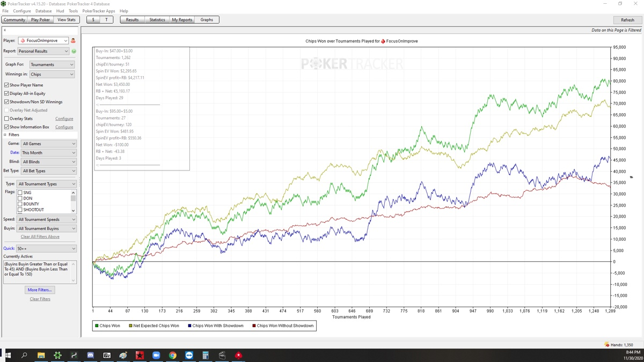The image size is (644, 362).
Task: Open the Game filter dropdown
Action: tap(49, 144)
